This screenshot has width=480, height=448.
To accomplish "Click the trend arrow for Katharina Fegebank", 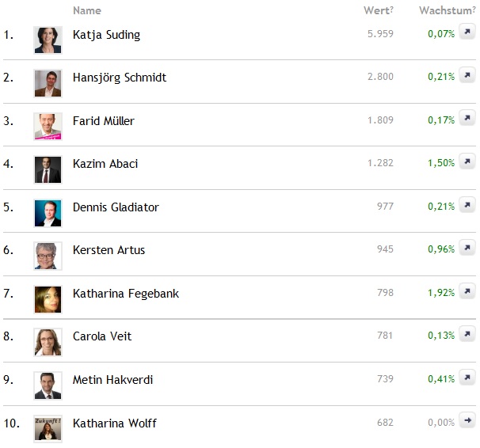I will (467, 291).
